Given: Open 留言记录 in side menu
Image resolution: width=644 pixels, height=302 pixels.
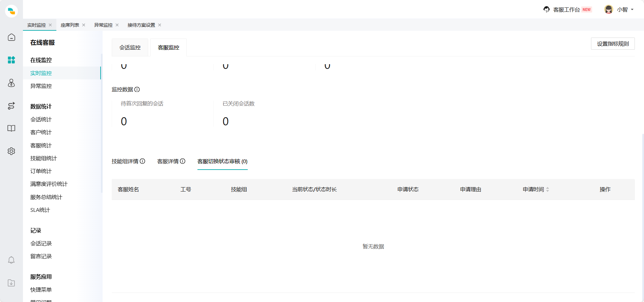Looking at the screenshot, I should click(x=41, y=256).
